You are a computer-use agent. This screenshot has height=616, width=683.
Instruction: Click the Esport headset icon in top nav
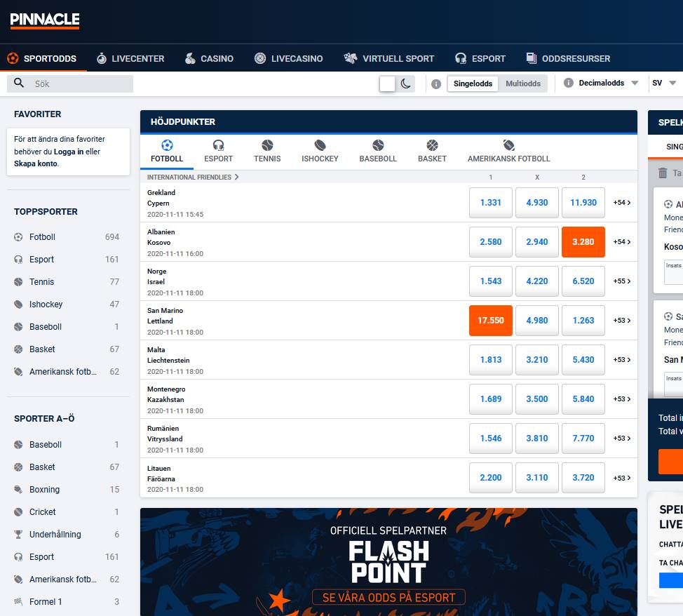point(461,58)
